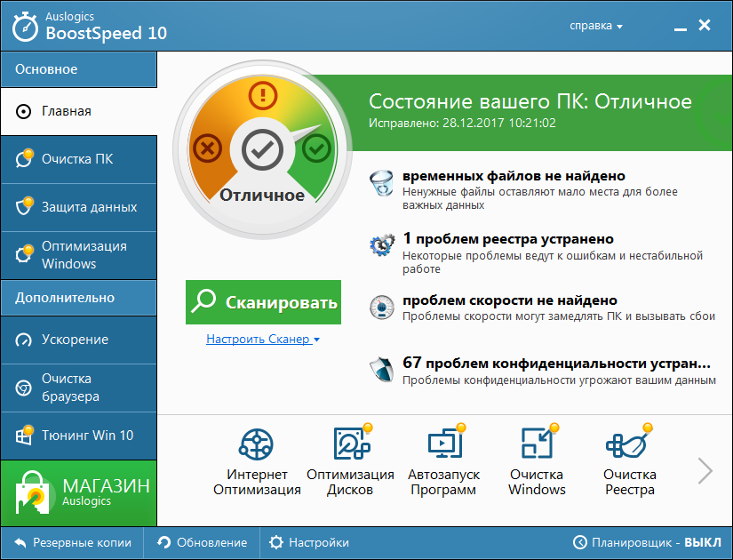Open Резервные копии in the bottom bar
The height and width of the screenshot is (560, 733).
click(73, 543)
